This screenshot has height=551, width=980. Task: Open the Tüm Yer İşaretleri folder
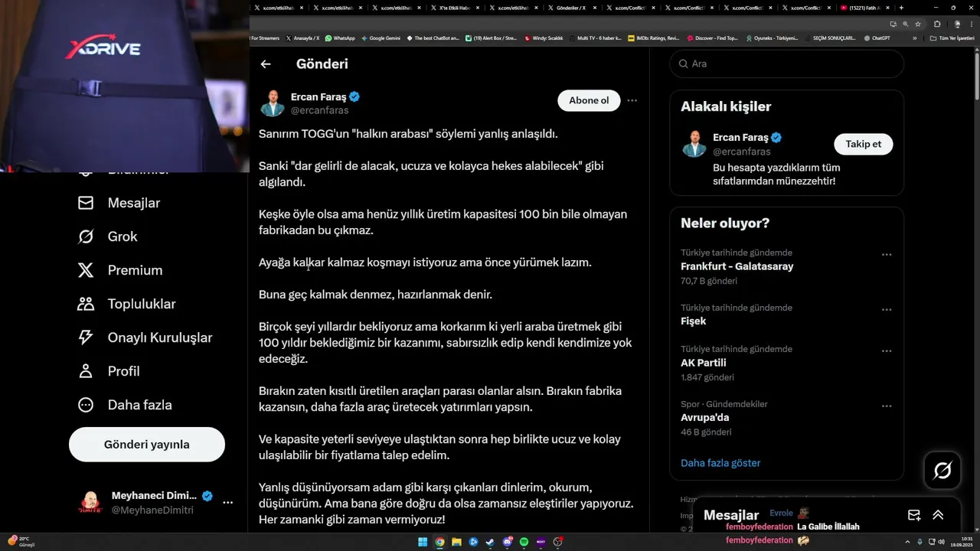pos(952,37)
